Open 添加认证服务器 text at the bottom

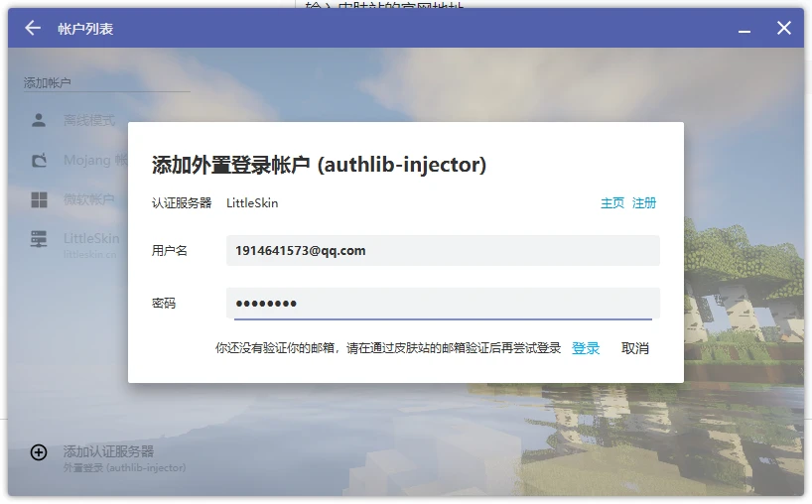pyautogui.click(x=109, y=451)
